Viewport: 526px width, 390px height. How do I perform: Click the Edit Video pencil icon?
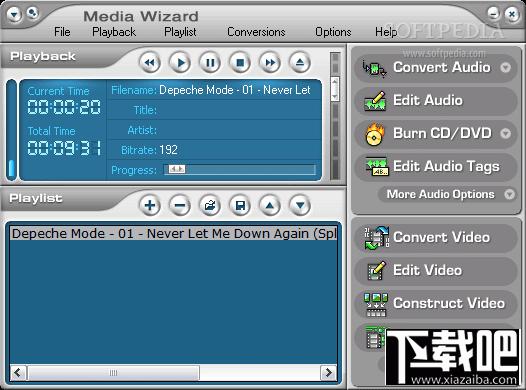(x=377, y=271)
